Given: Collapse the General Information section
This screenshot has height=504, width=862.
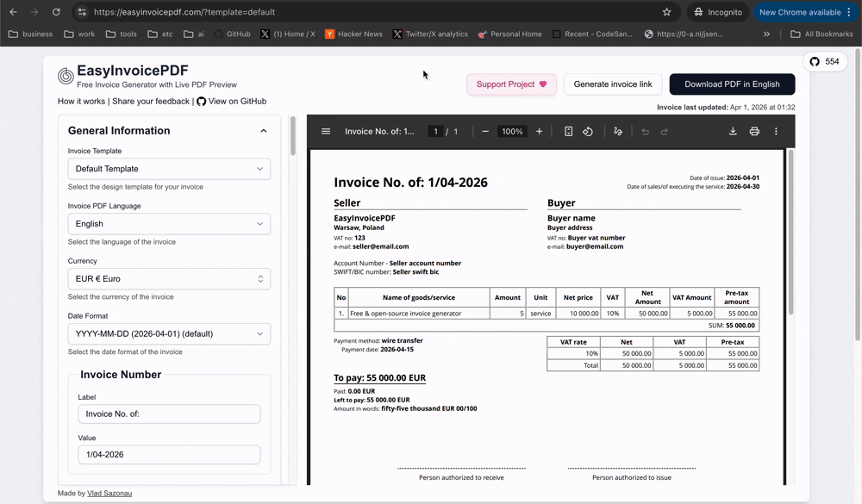Looking at the screenshot, I should tap(263, 131).
